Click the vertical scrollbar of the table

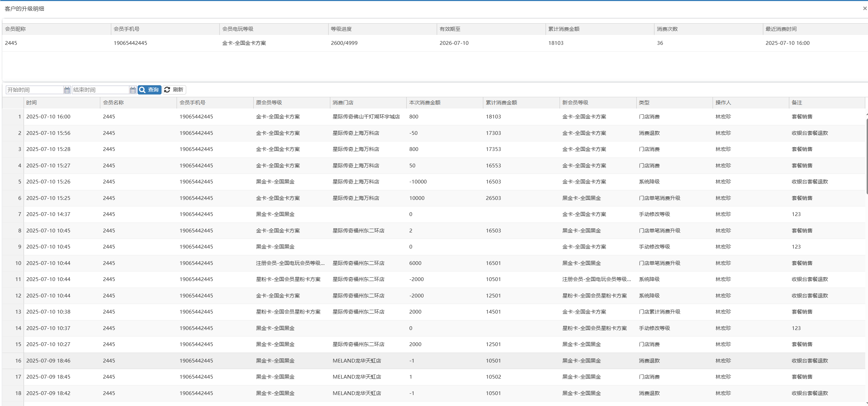click(x=866, y=156)
